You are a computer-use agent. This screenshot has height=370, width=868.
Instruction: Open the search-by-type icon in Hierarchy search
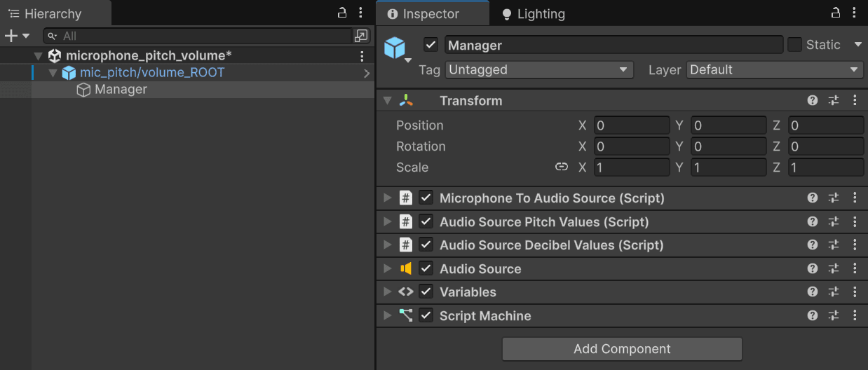tap(360, 36)
